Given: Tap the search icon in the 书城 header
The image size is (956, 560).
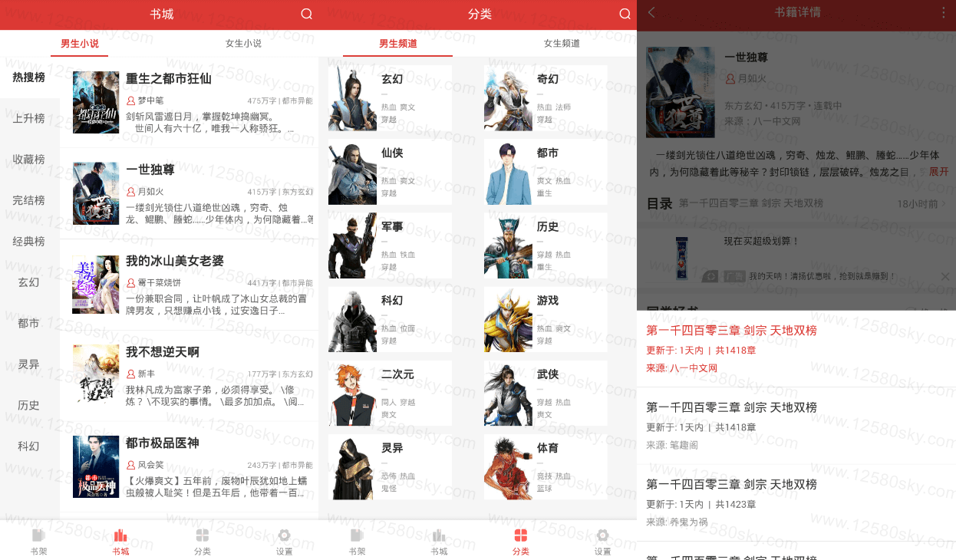Looking at the screenshot, I should (x=307, y=14).
